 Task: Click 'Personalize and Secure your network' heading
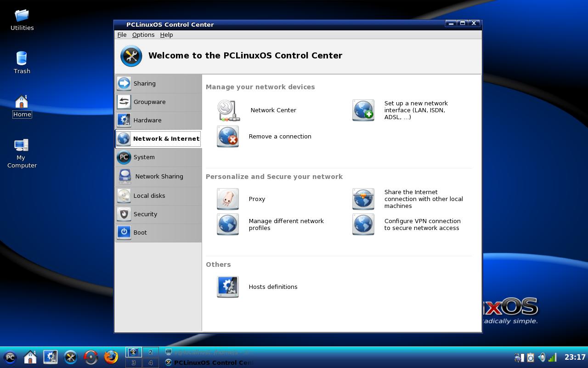(x=274, y=177)
